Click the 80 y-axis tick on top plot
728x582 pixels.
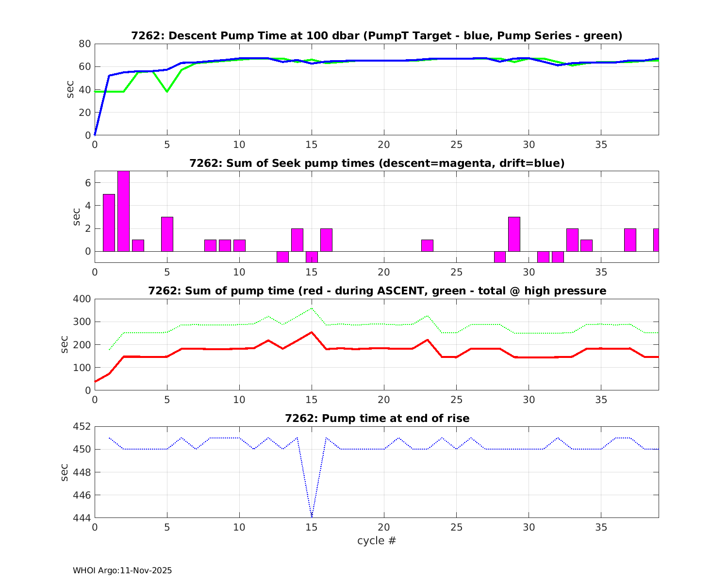coord(85,44)
